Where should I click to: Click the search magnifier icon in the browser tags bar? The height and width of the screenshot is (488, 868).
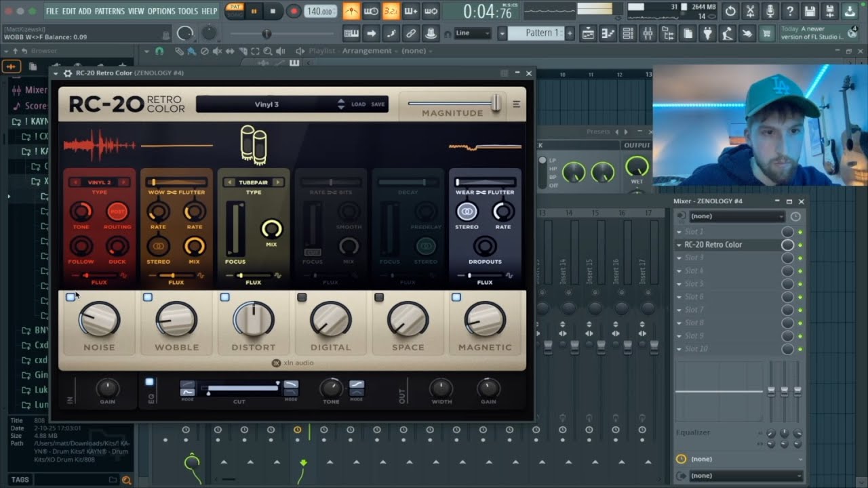tap(126, 480)
